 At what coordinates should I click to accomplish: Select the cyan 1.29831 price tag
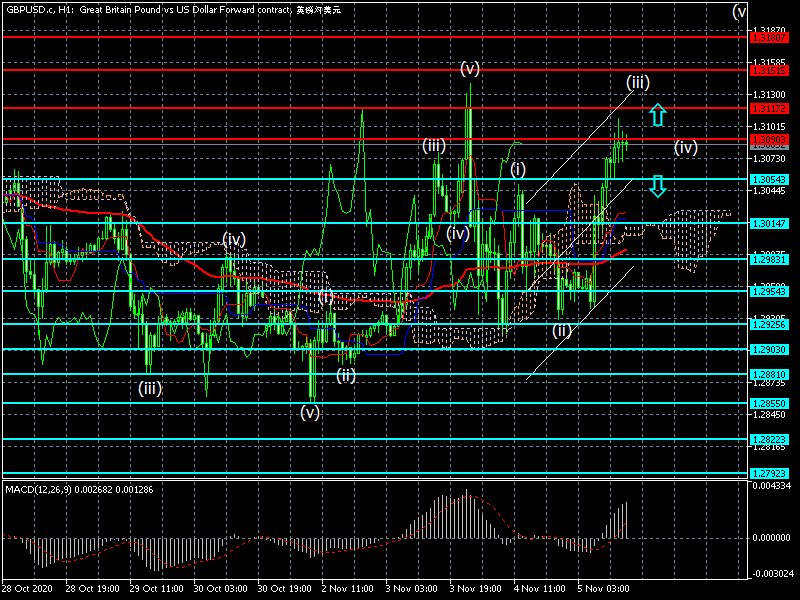coord(769,259)
